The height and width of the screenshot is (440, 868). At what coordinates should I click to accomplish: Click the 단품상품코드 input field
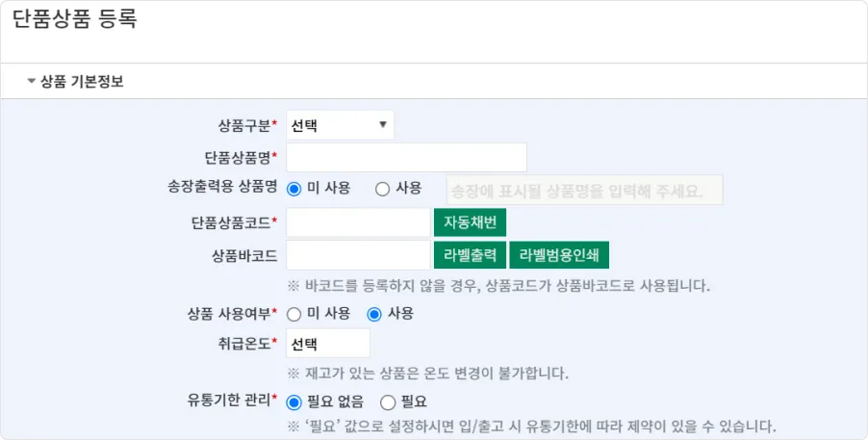[358, 222]
